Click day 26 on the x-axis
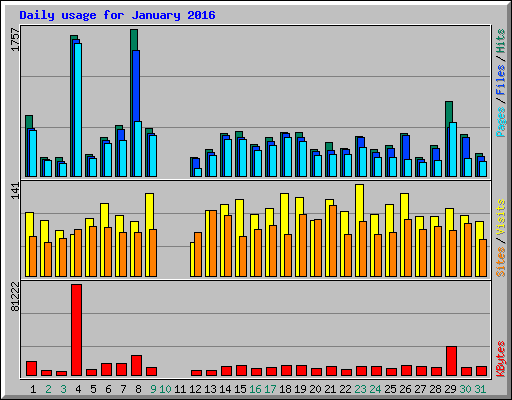The image size is (512, 400). (x=405, y=389)
